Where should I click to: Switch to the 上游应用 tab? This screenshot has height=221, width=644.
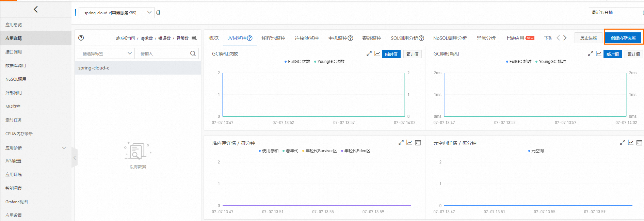515,38
